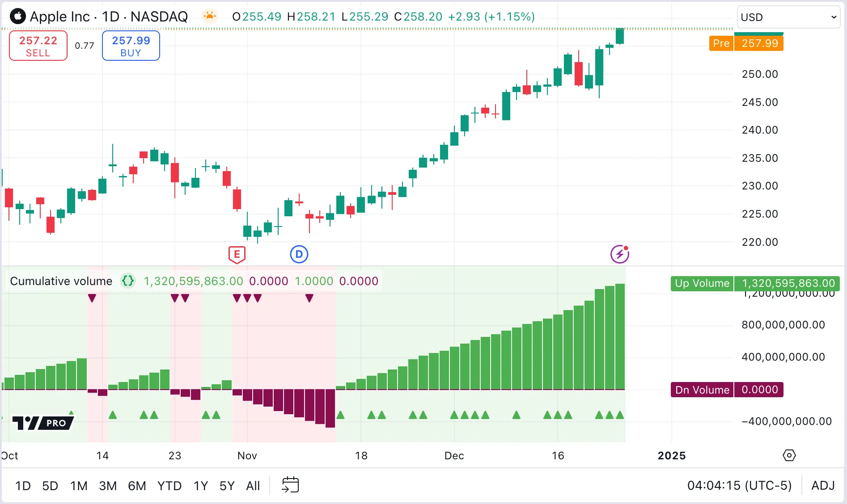Click the 257.99 BUY button
This screenshot has width=847, height=504.
click(131, 46)
